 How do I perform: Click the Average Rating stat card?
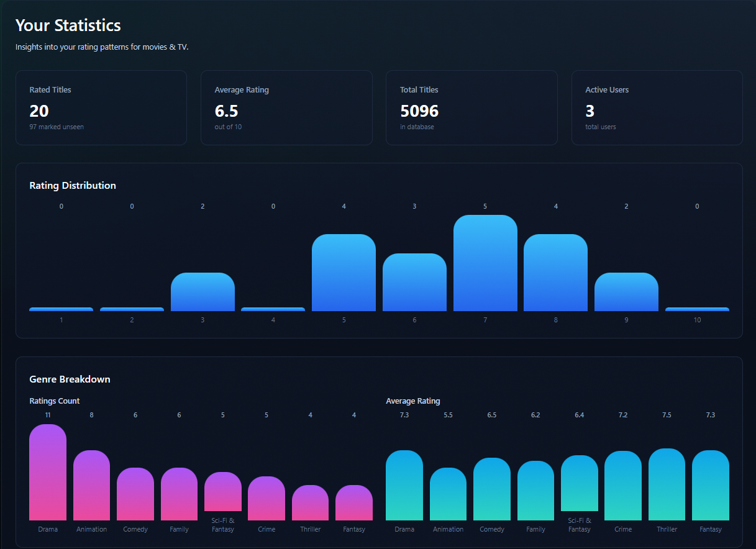[286, 107]
